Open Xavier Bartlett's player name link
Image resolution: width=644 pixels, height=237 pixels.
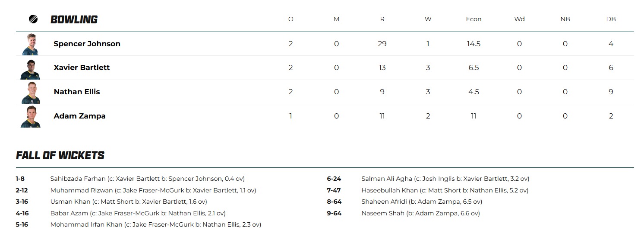point(82,67)
